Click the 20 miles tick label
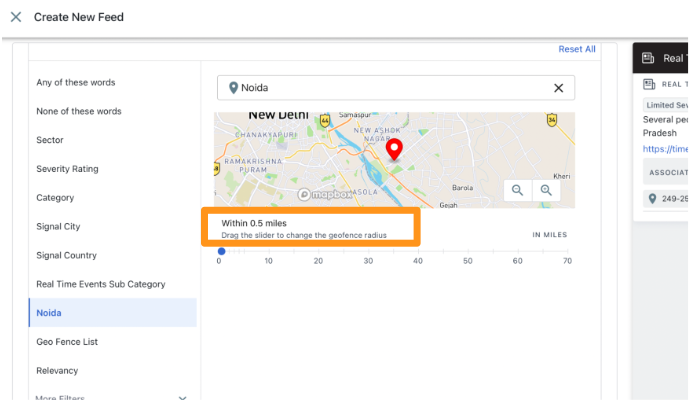 coord(318,261)
